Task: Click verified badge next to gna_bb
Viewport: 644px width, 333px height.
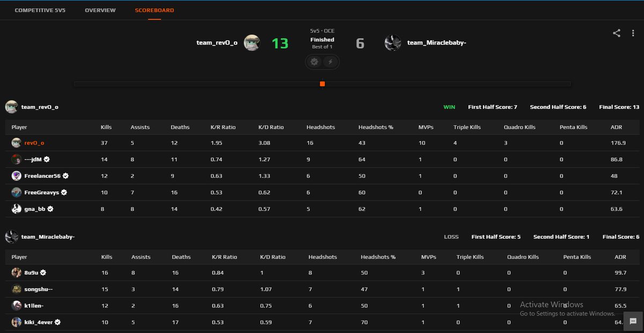Action: point(50,208)
